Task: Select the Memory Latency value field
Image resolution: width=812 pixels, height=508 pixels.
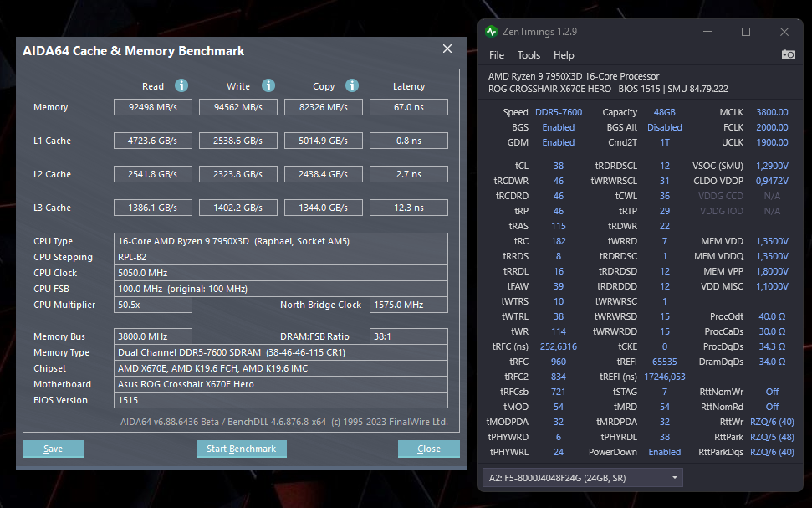Action: (x=409, y=107)
